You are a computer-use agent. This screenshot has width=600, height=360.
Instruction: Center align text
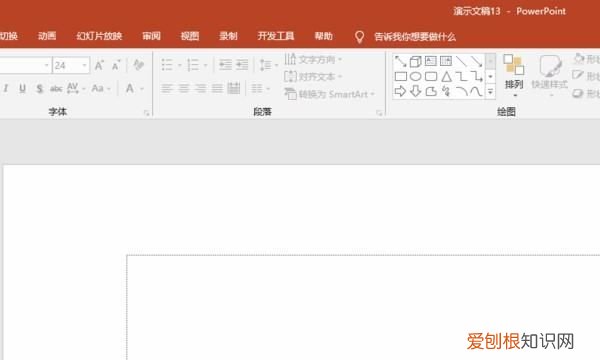click(x=184, y=89)
